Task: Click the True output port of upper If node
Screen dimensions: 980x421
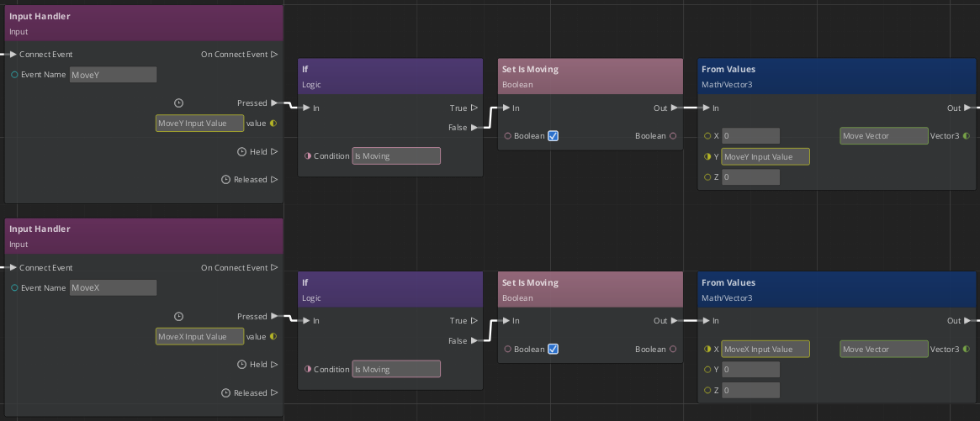Action: click(474, 108)
